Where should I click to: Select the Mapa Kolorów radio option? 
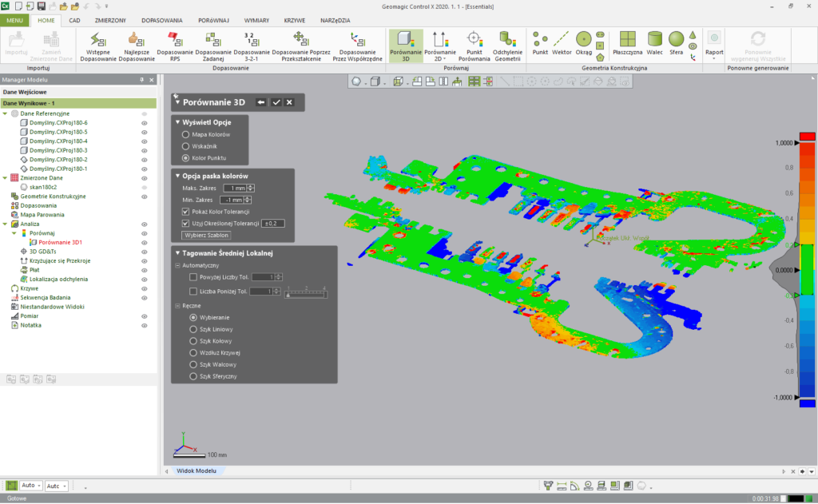click(x=186, y=135)
